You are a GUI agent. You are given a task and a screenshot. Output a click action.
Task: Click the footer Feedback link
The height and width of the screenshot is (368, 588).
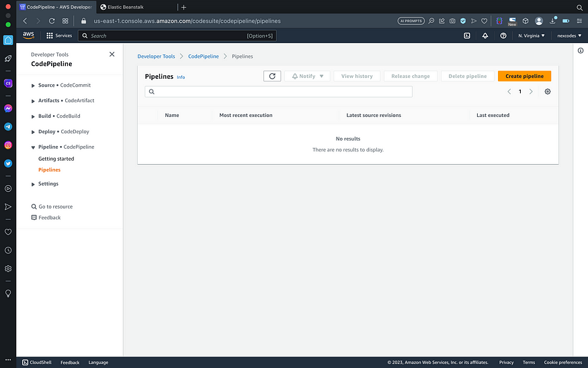coord(70,363)
